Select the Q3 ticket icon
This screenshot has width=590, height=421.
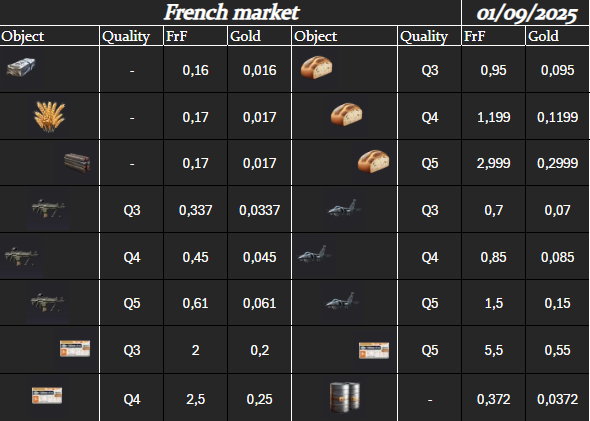75,348
